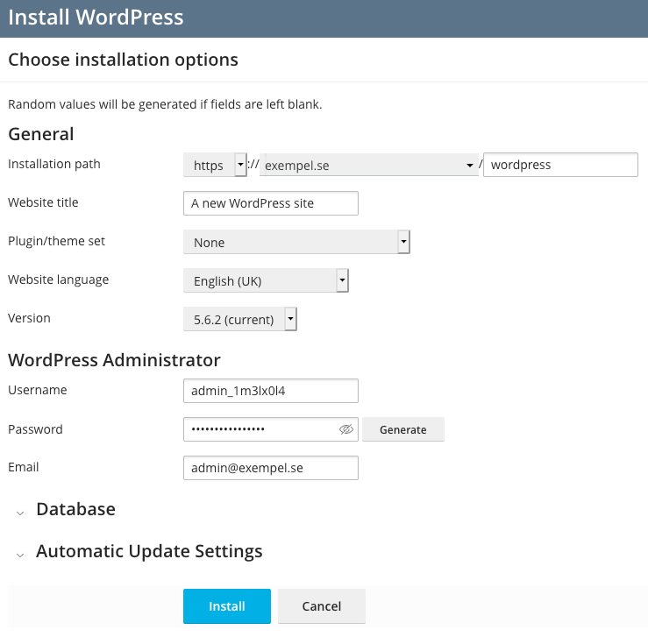
Task: Click the Database section heading
Action: 75,509
